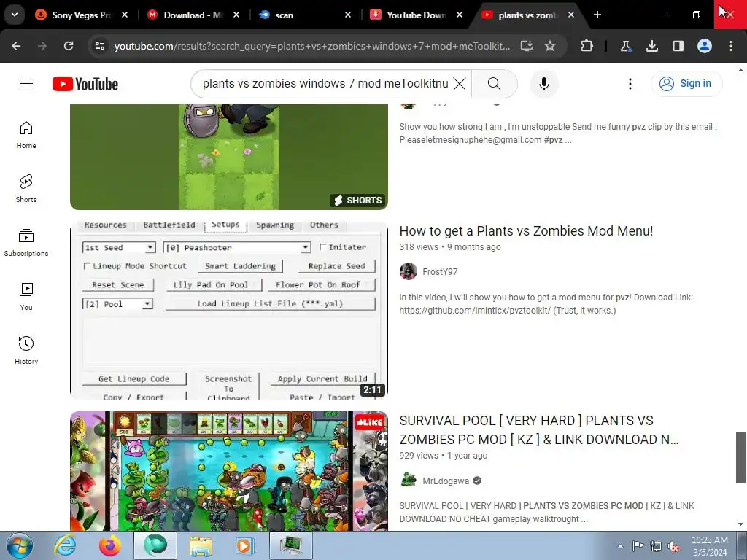Open YouTube settings three-dot menu
This screenshot has height=560, width=747.
pos(630,84)
